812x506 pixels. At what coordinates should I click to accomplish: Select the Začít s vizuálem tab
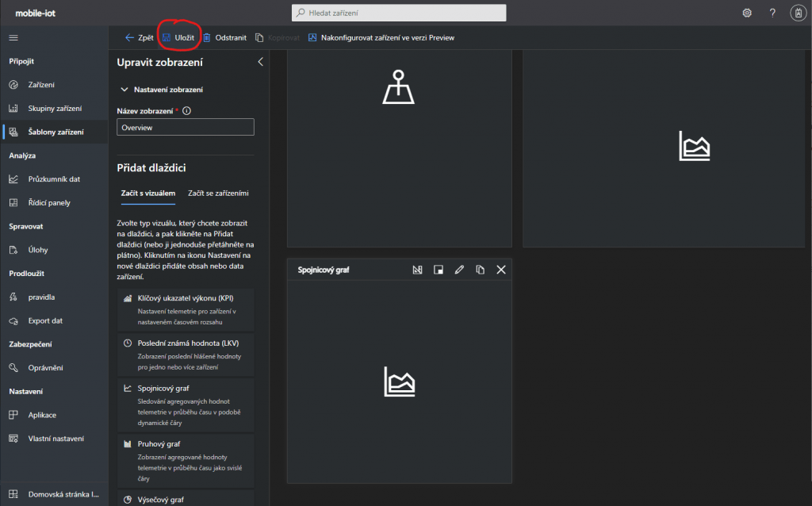(143, 193)
